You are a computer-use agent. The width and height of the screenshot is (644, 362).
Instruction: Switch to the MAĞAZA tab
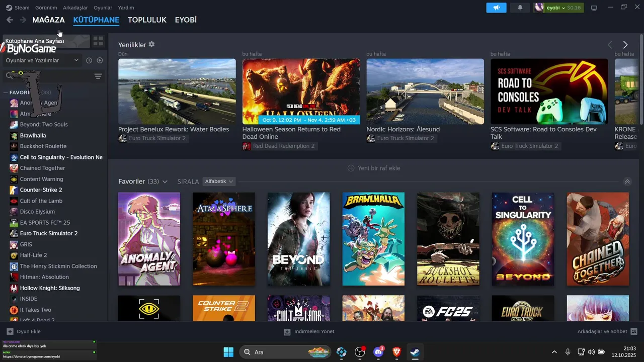48,20
